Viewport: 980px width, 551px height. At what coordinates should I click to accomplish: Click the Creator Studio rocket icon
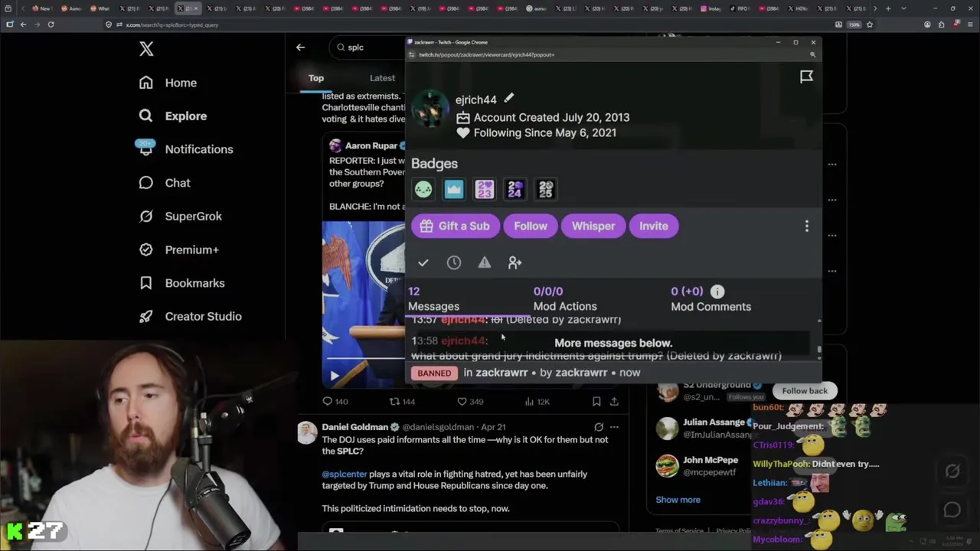pyautogui.click(x=146, y=316)
